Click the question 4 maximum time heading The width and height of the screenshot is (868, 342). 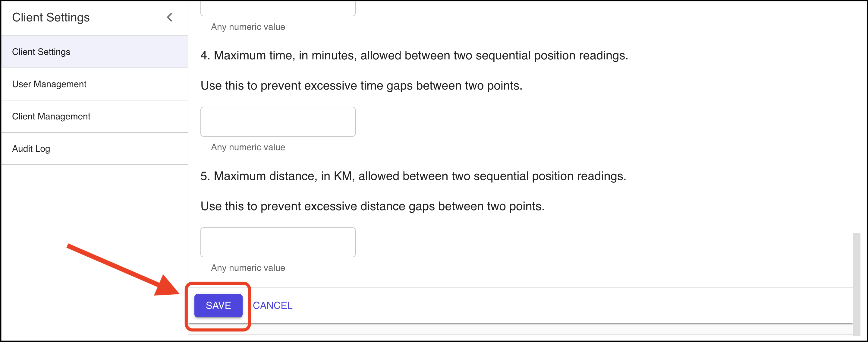click(x=414, y=56)
